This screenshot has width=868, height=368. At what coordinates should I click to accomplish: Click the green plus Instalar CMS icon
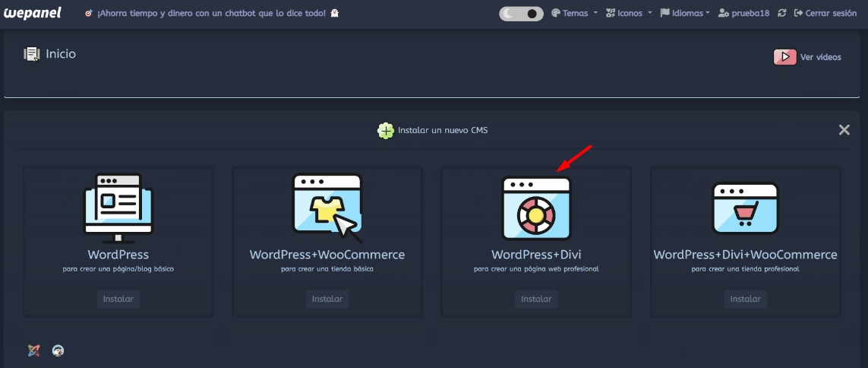click(385, 131)
